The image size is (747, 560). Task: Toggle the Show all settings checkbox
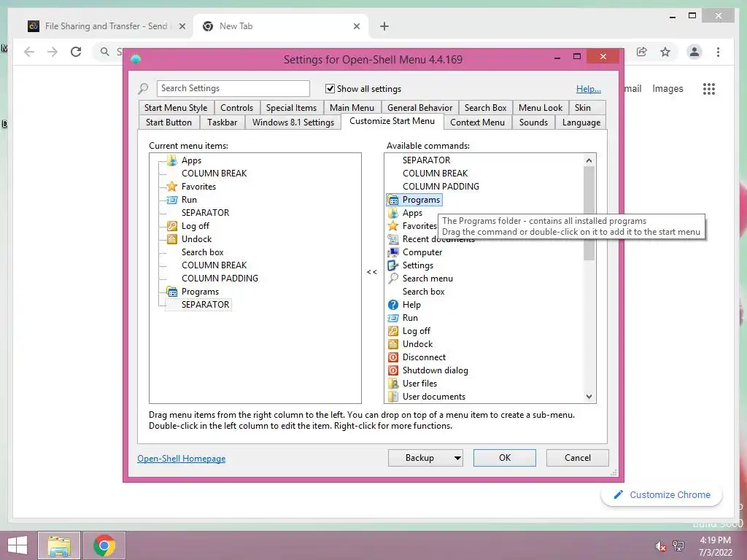(x=330, y=88)
